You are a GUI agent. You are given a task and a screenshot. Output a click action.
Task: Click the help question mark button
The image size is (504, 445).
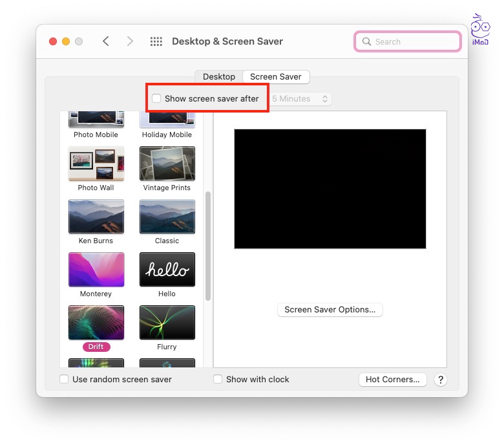(x=441, y=380)
